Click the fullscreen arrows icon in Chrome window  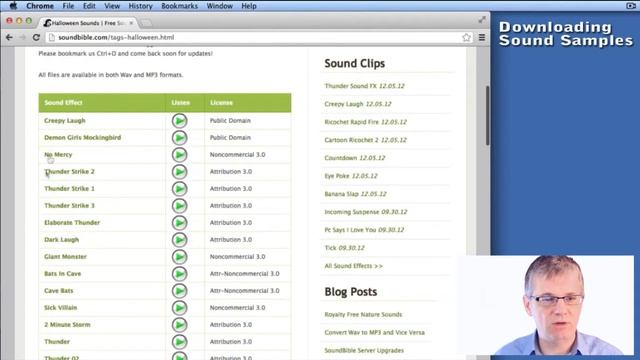[482, 20]
